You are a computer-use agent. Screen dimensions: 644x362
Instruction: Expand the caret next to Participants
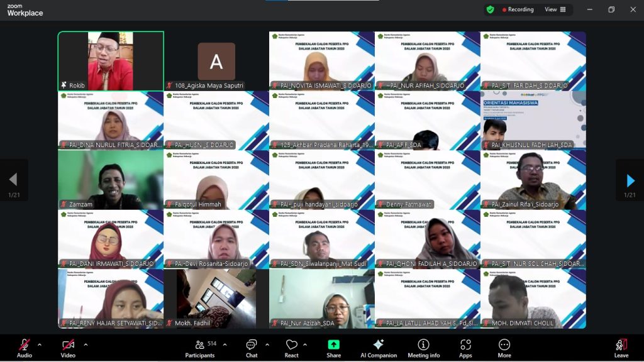(225, 344)
